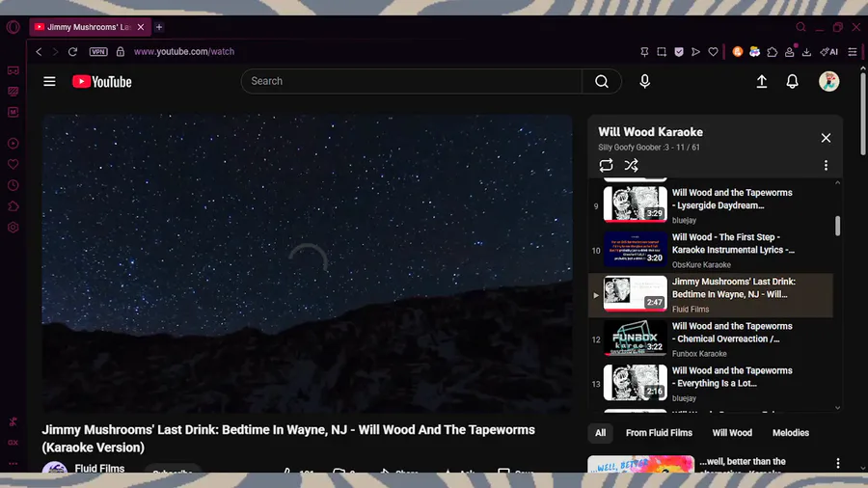Toggle the VPN badge in address bar
Viewport: 868px width, 488px height.
(98, 51)
